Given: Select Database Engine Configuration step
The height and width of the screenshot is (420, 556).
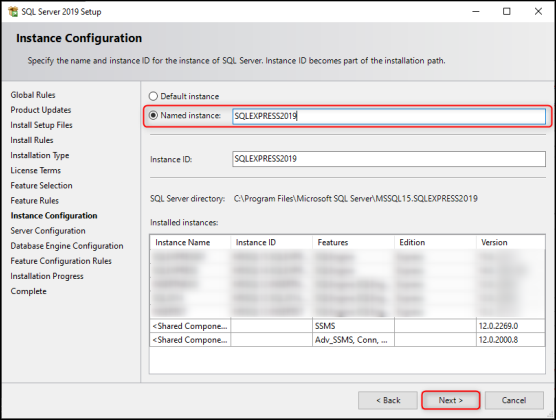Looking at the screenshot, I should [x=67, y=246].
